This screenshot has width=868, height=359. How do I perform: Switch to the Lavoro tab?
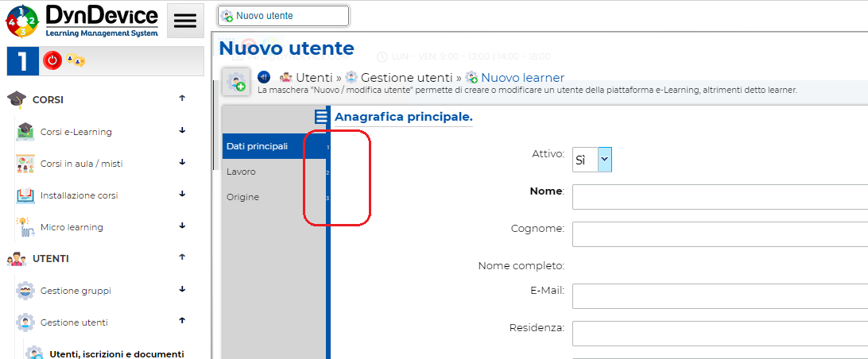241,172
